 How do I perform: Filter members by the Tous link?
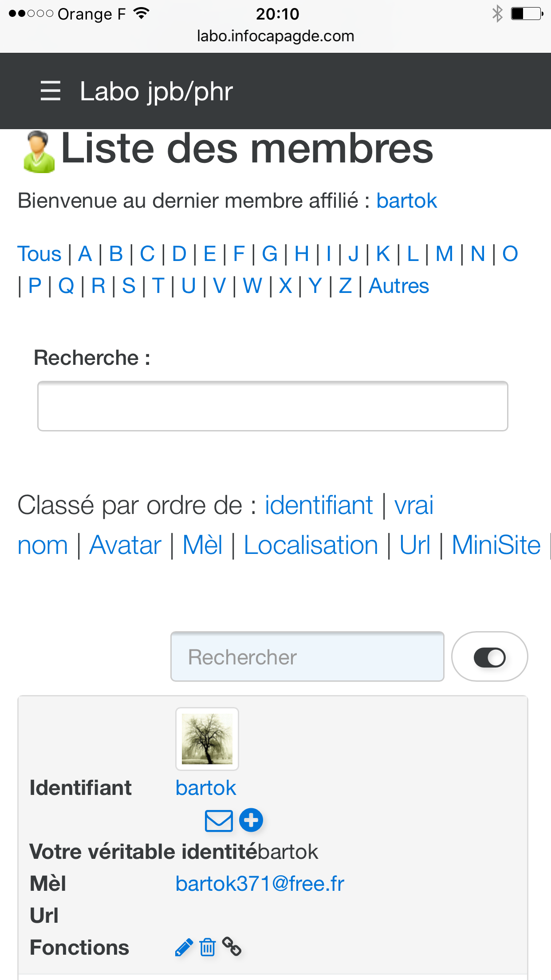click(39, 254)
